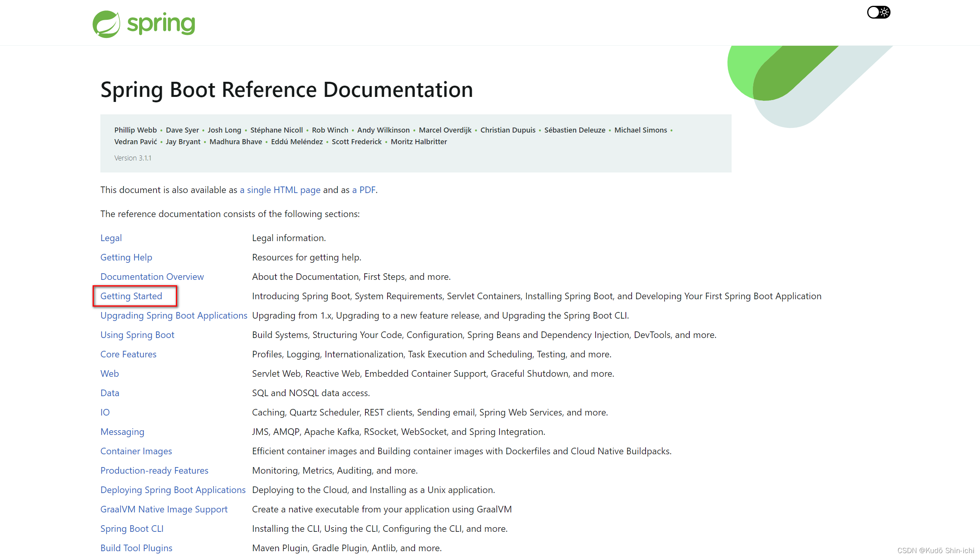
Task: Open the Core Features section
Action: click(x=128, y=354)
